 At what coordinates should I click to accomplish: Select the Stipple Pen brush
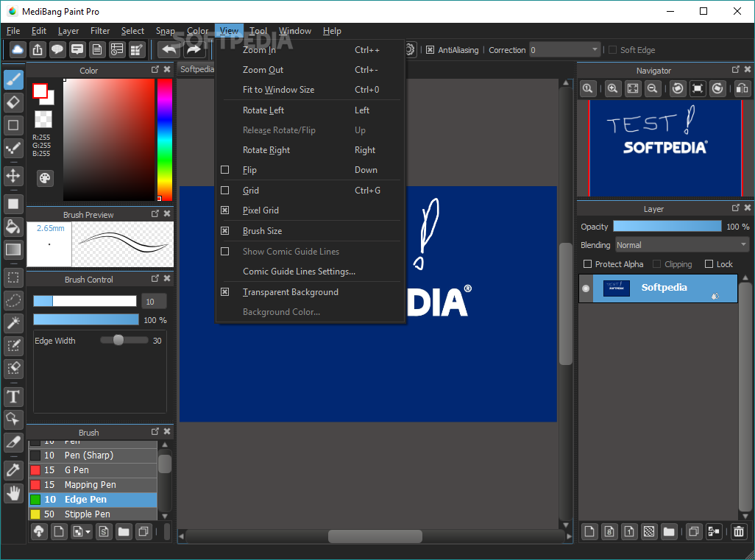(x=93, y=514)
